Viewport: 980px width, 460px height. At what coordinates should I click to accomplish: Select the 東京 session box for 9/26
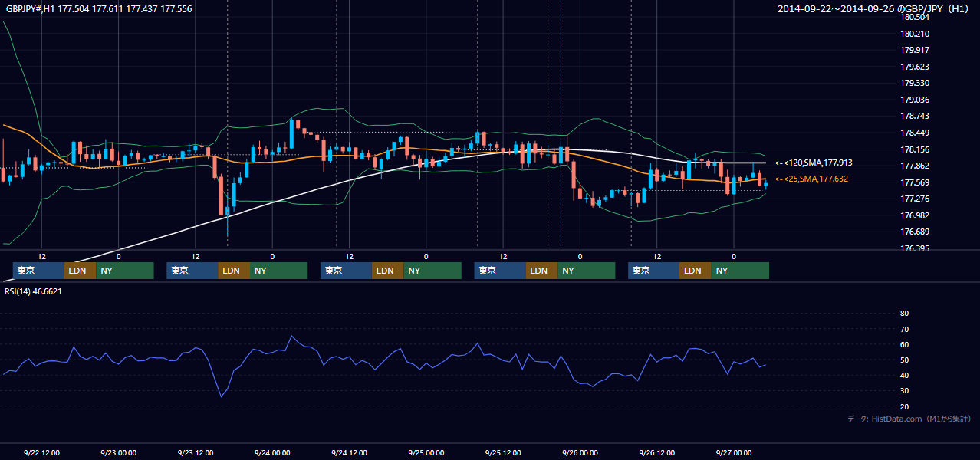coord(653,271)
